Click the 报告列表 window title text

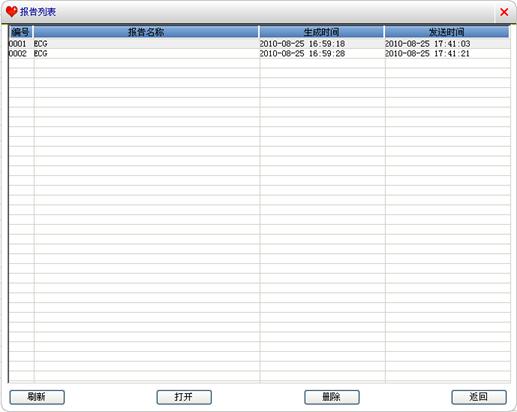(x=38, y=12)
